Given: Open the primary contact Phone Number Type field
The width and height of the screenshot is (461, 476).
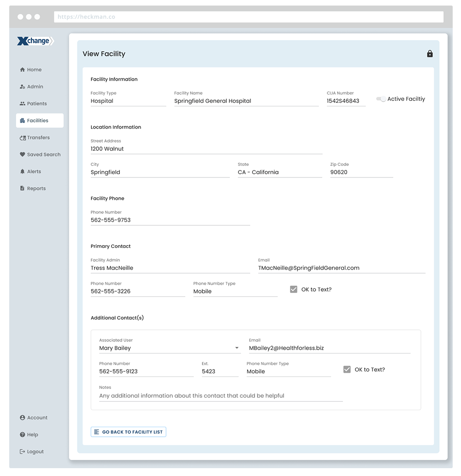Looking at the screenshot, I should 235,291.
